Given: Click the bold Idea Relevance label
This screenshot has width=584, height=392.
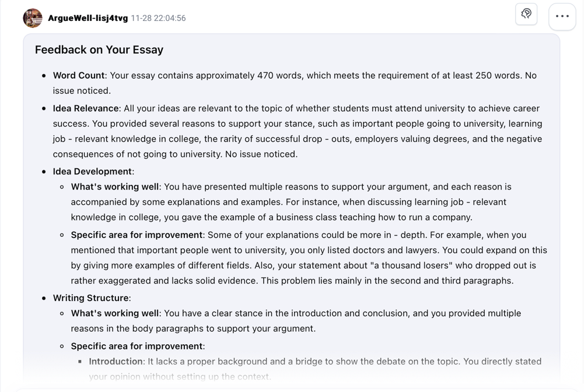Looking at the screenshot, I should (86, 108).
